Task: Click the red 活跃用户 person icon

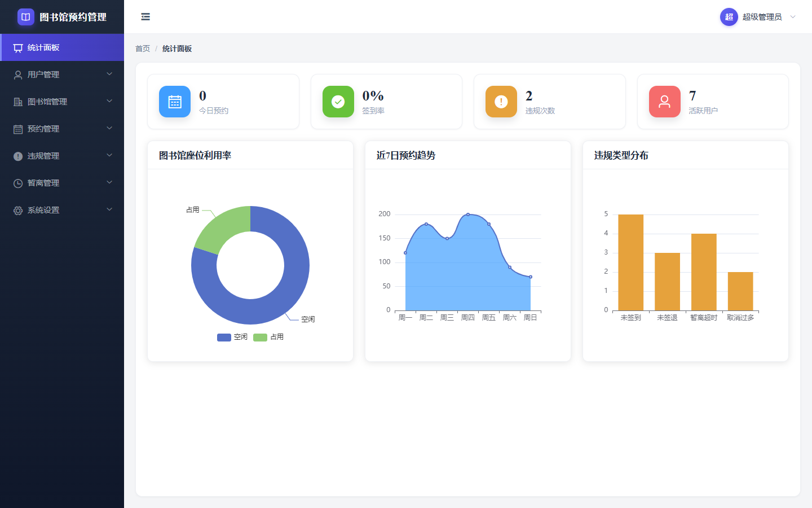Action: (665, 102)
